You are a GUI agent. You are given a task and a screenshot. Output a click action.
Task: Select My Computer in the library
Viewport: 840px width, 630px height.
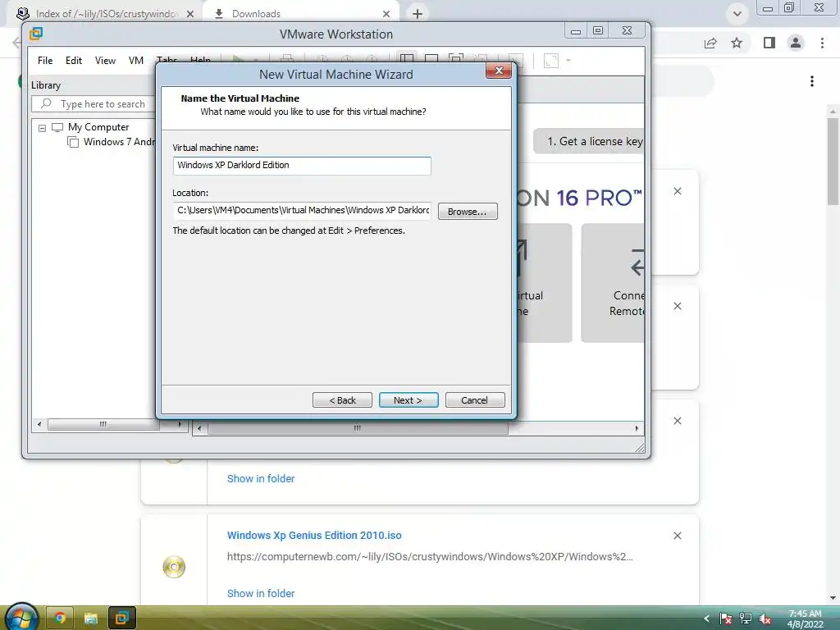click(x=98, y=127)
